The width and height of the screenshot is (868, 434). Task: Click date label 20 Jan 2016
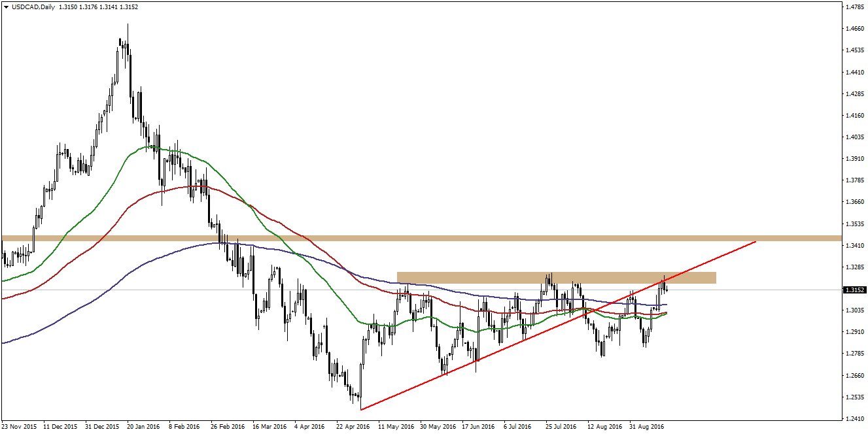(144, 427)
